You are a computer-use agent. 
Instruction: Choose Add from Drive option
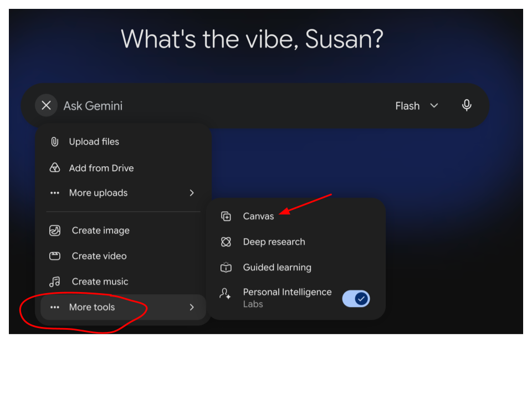123,168
